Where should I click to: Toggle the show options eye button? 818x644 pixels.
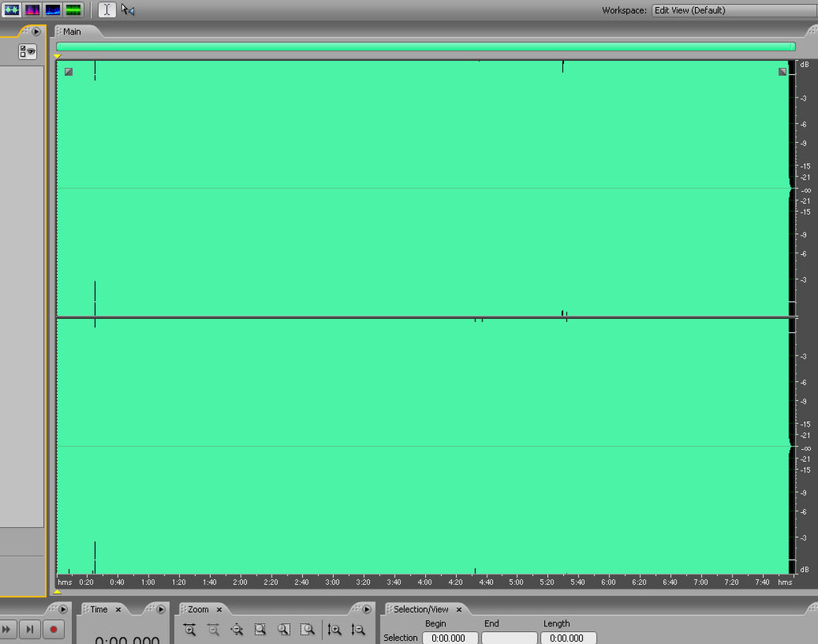coord(28,51)
